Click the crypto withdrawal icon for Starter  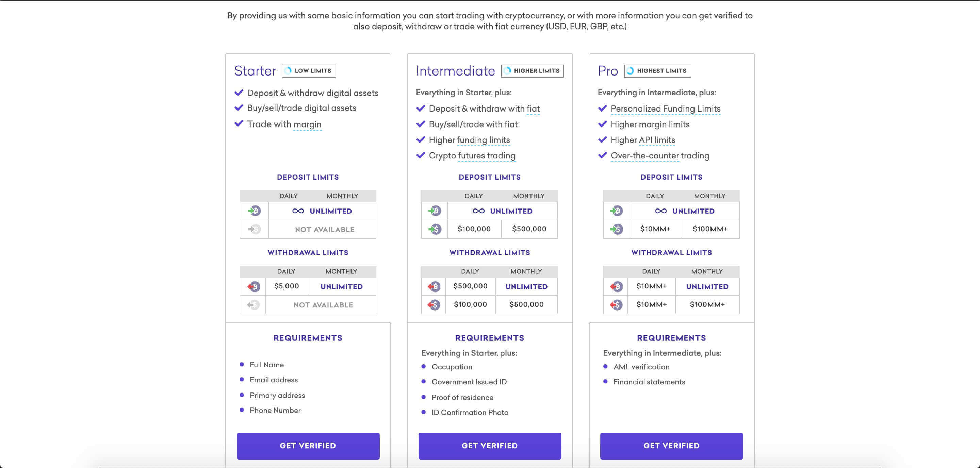(252, 286)
